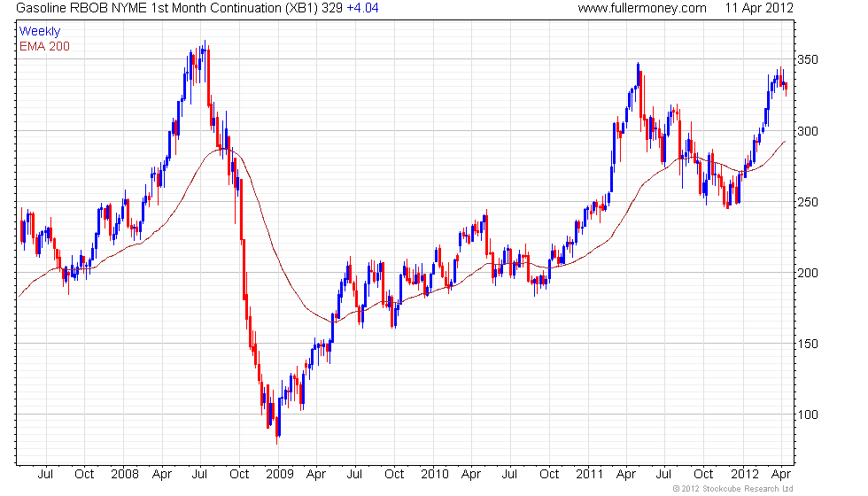
Task: Click the 2010 year label on time axis
Action: 435,475
